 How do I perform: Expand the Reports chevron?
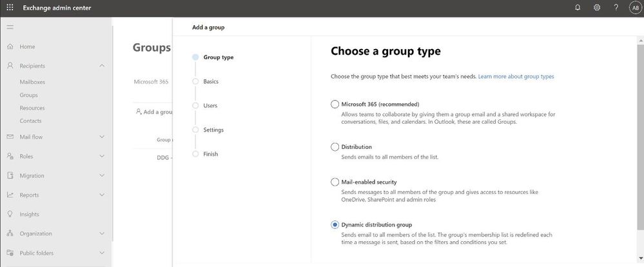[x=102, y=195]
